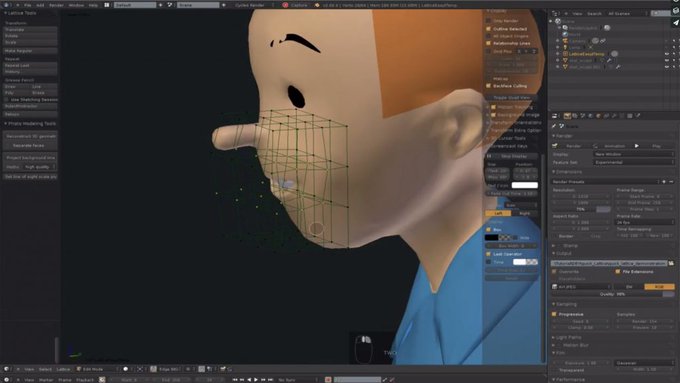
Task: Click the screen layout browse icon
Action: click(107, 5)
